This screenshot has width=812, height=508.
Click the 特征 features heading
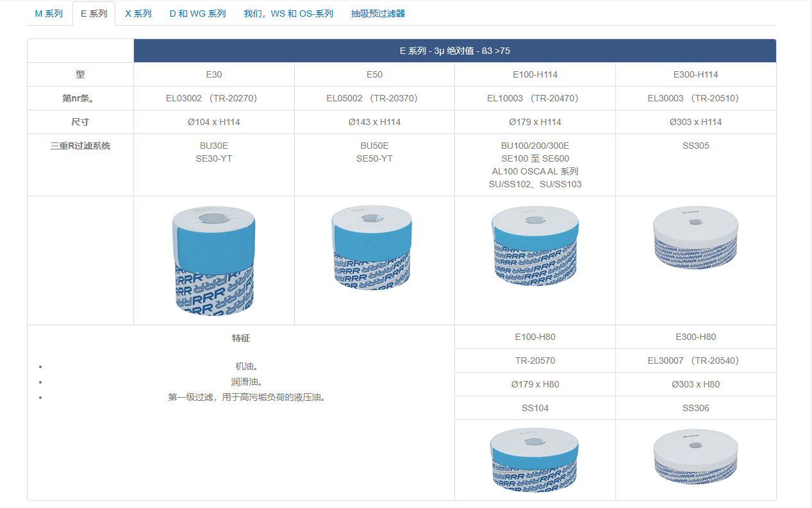click(x=241, y=338)
